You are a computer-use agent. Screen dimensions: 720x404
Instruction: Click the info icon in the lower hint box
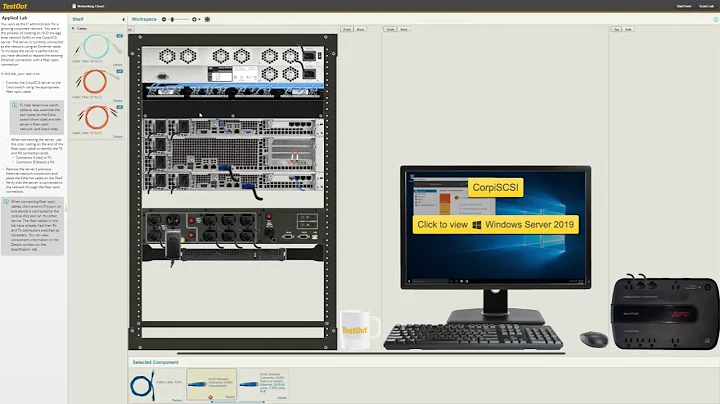(6, 202)
